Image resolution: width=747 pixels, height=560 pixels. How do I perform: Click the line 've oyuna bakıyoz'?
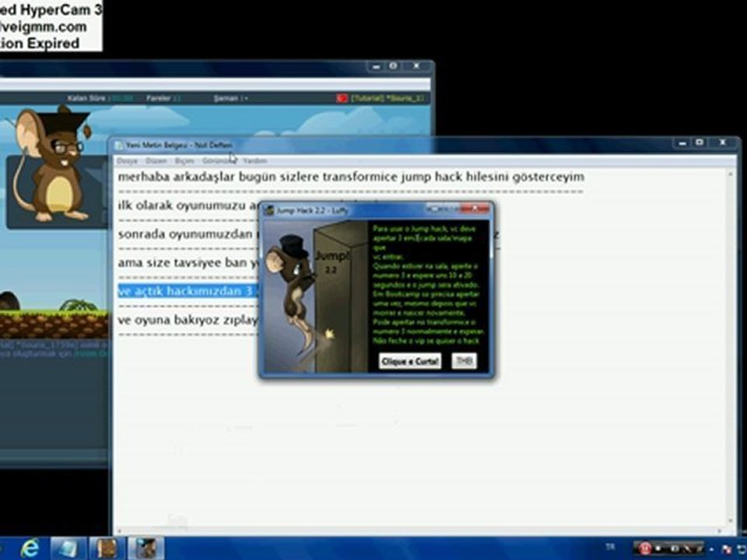point(188,320)
